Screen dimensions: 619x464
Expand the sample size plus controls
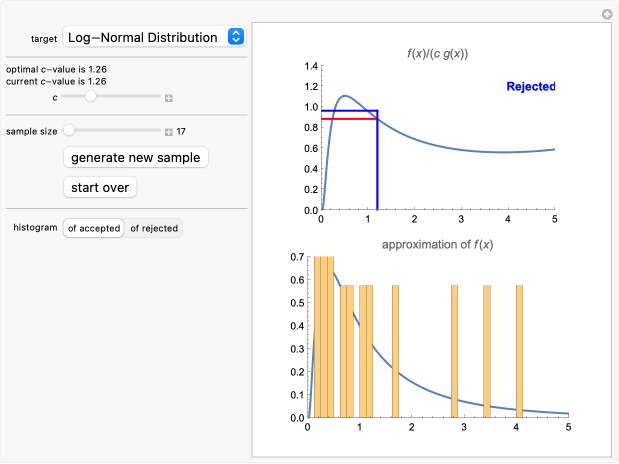[x=168, y=131]
